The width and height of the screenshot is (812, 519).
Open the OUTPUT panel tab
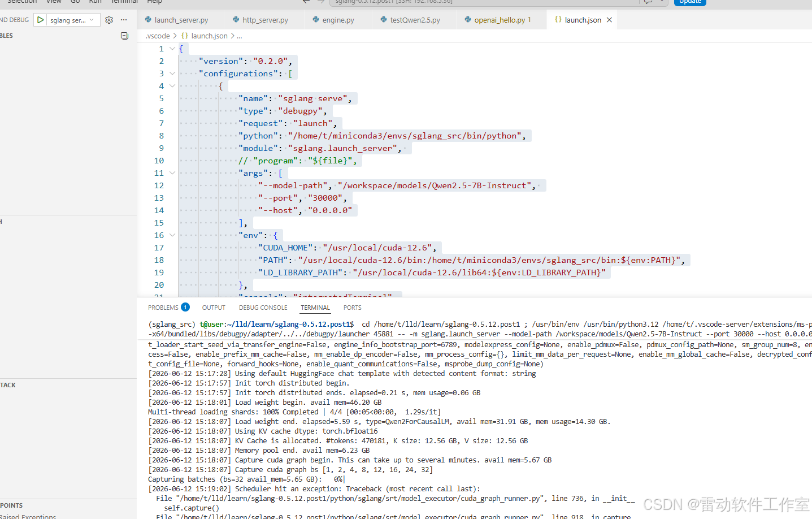coord(214,308)
